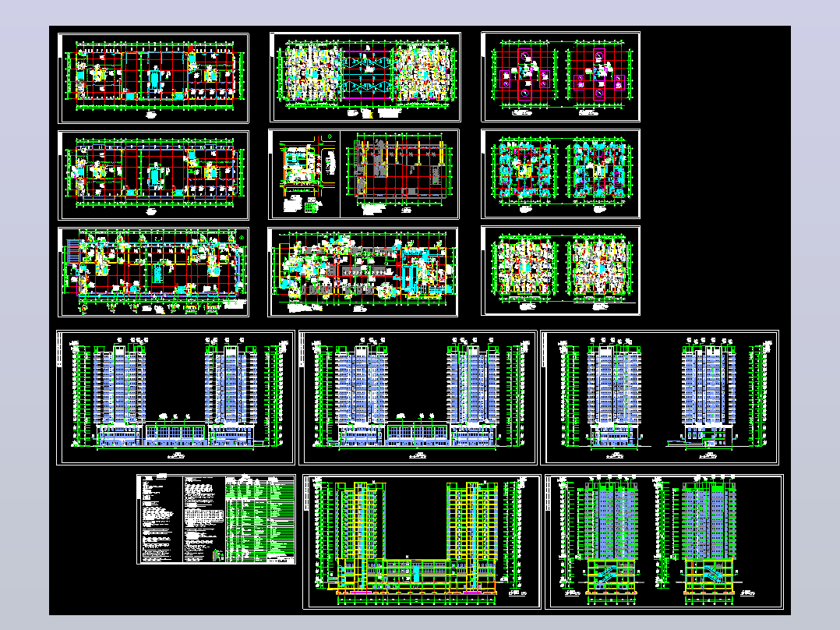Select sheet with two cyan-detailed square tower plans
The width and height of the screenshot is (840, 630).
pyautogui.click(x=560, y=174)
